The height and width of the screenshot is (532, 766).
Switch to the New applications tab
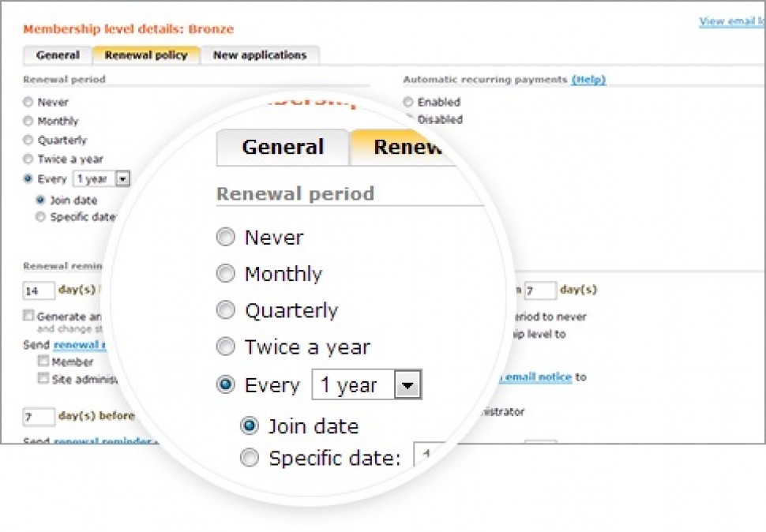point(259,55)
